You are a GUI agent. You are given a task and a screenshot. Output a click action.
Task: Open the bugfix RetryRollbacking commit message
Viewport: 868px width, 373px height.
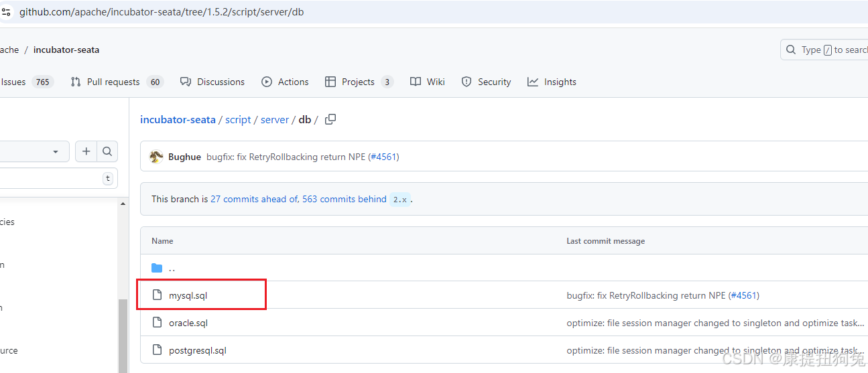[x=286, y=157]
